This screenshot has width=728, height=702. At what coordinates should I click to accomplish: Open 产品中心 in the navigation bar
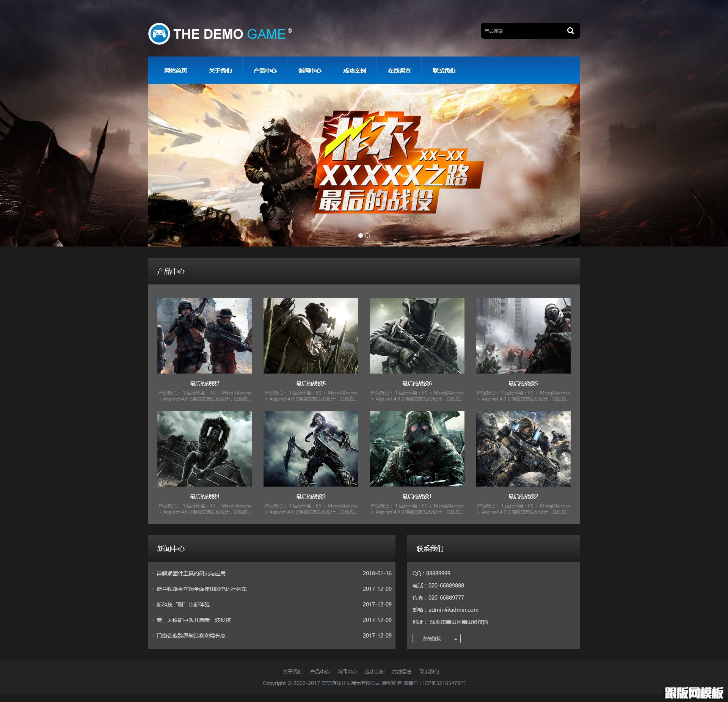click(265, 71)
